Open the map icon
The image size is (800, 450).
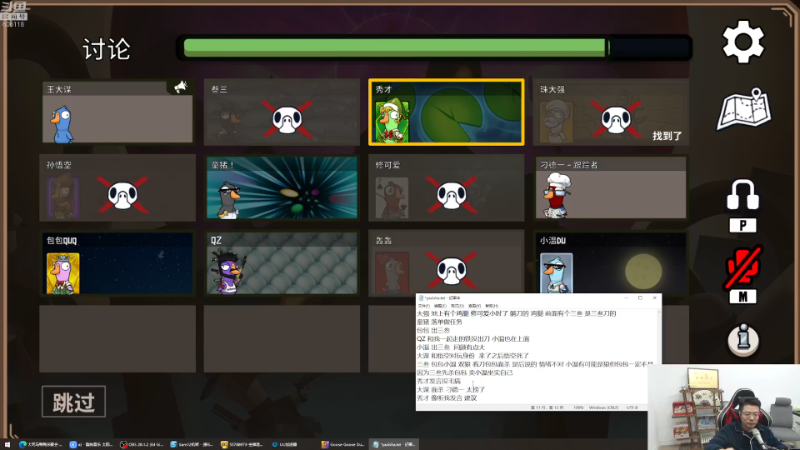click(744, 110)
